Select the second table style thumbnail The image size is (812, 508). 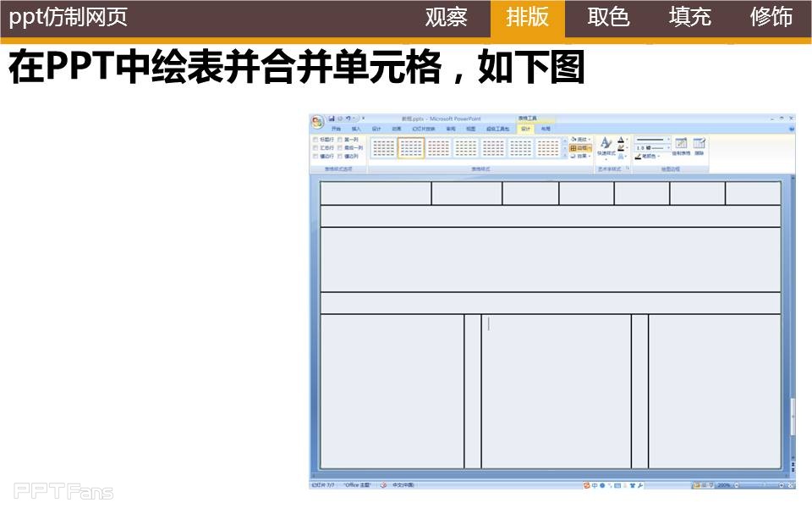coord(411,148)
